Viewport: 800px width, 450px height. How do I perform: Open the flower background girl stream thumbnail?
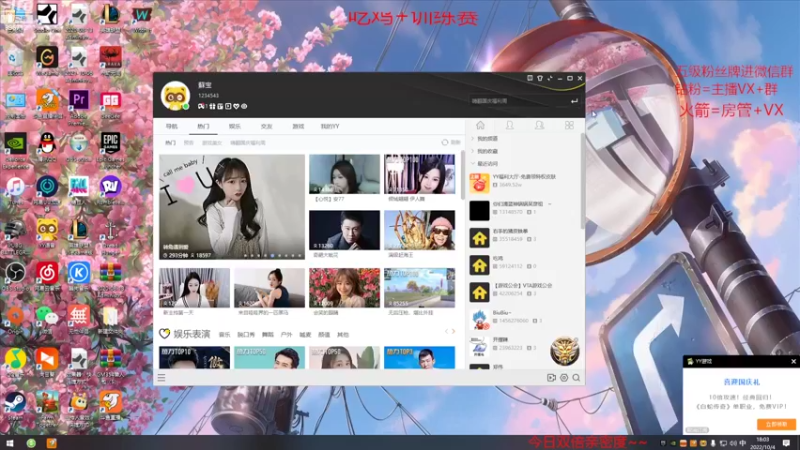point(344,288)
